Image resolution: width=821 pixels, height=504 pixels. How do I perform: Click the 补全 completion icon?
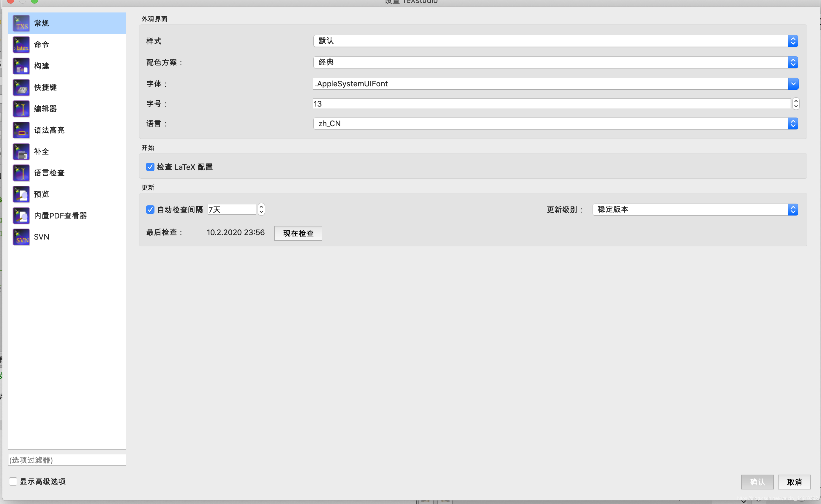pyautogui.click(x=21, y=151)
